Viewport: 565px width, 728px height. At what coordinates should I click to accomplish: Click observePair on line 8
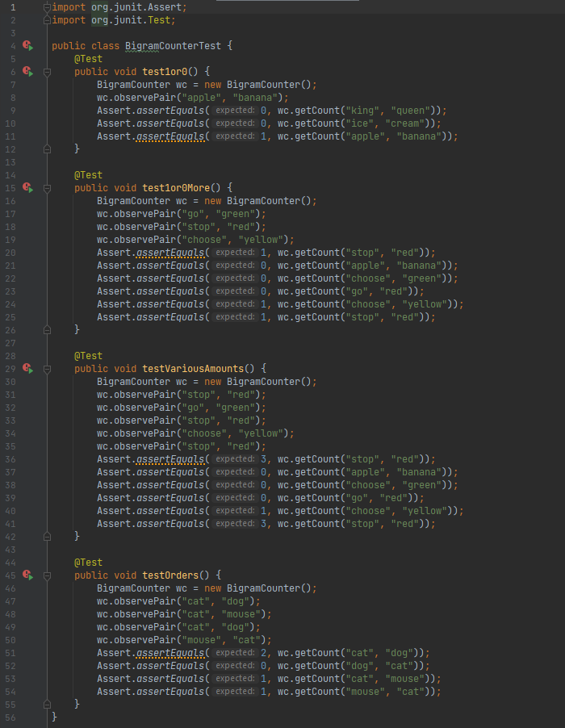tap(144, 98)
